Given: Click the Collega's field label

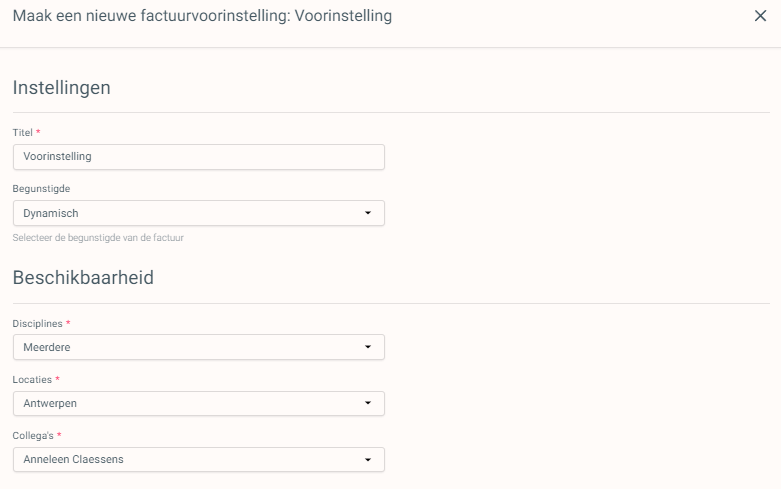Looking at the screenshot, I should tap(33, 436).
